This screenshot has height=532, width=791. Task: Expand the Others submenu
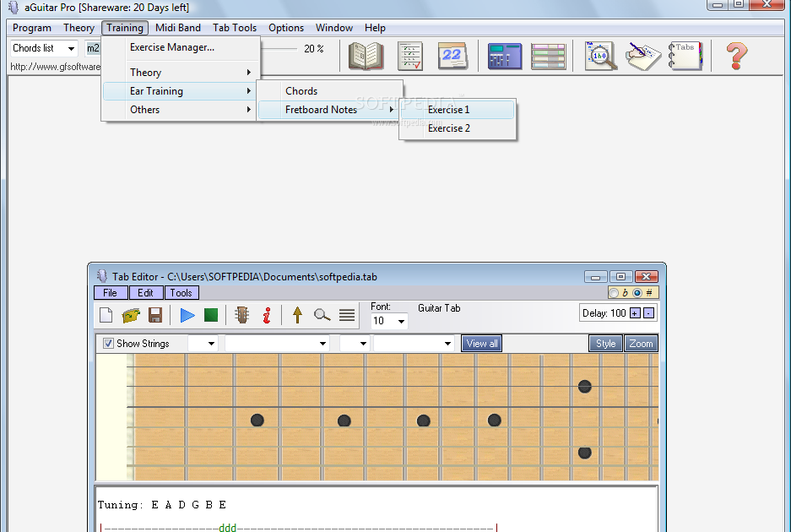pyautogui.click(x=181, y=110)
